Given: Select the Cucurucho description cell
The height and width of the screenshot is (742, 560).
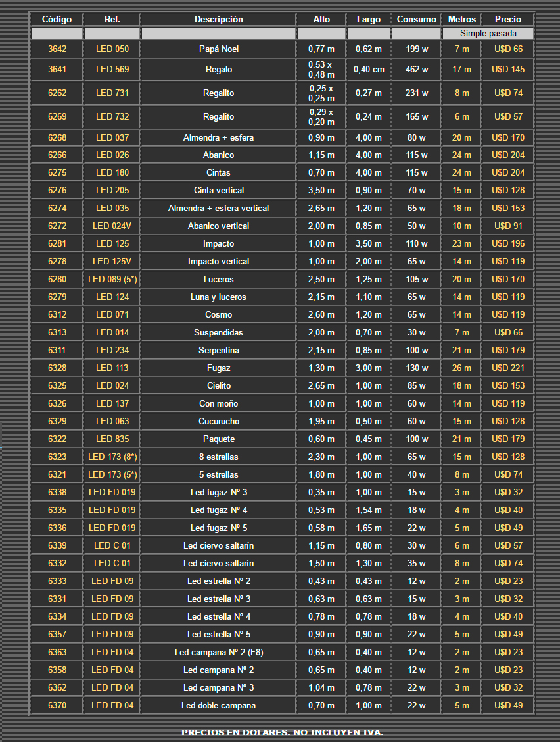Looking at the screenshot, I should [x=218, y=421].
